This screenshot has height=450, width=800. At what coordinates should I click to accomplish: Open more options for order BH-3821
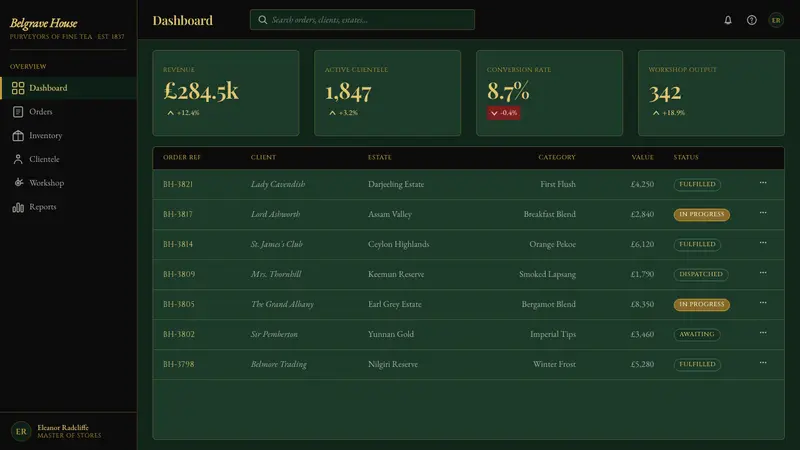(763, 183)
